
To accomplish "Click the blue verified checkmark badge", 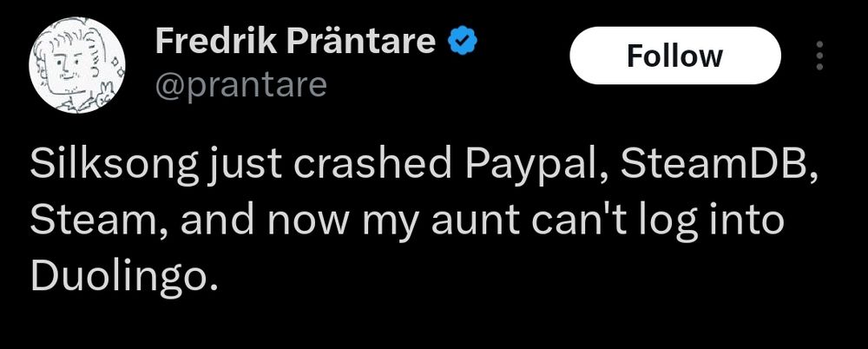I will (463, 43).
